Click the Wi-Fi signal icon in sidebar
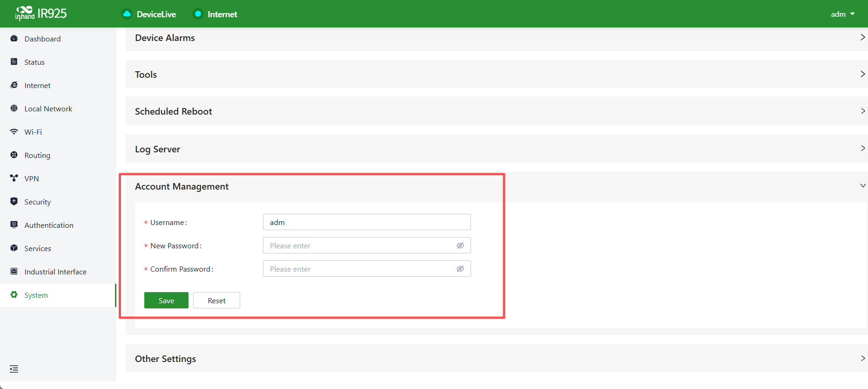The image size is (868, 389). pyautogui.click(x=14, y=132)
